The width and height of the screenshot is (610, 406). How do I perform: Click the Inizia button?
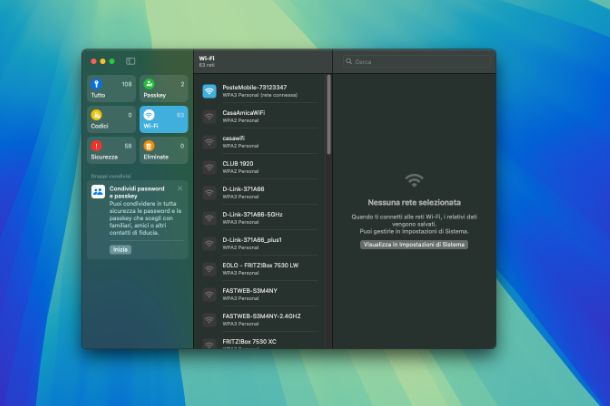[120, 250]
